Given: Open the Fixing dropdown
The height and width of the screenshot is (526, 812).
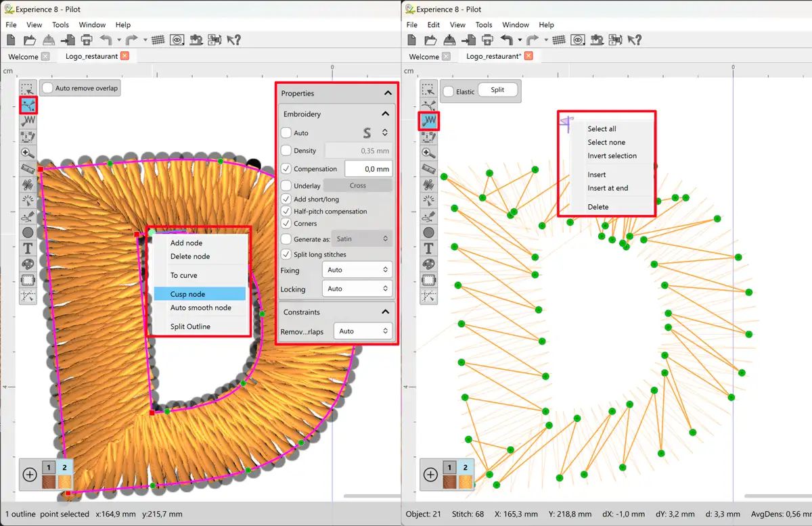Looking at the screenshot, I should (x=357, y=270).
